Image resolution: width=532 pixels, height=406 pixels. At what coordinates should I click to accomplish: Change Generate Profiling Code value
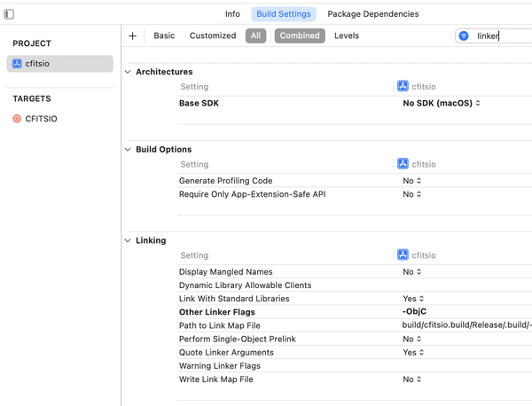[412, 181]
